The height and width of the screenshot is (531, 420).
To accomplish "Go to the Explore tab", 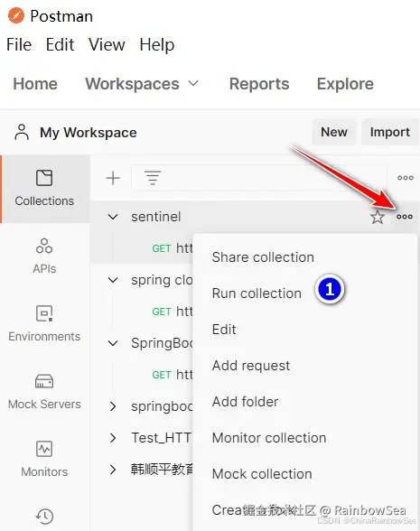I will point(345,84).
